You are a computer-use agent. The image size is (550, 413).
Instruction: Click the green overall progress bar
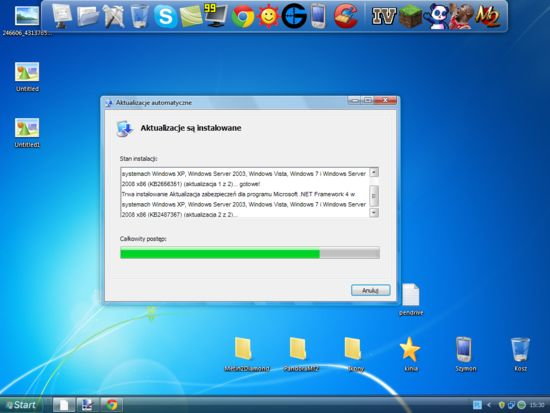coord(250,253)
